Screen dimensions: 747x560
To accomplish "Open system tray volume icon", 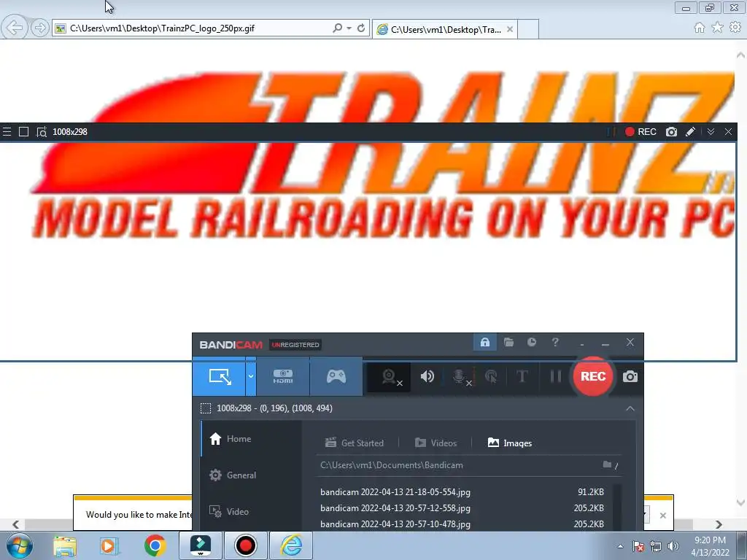I will coord(673,546).
